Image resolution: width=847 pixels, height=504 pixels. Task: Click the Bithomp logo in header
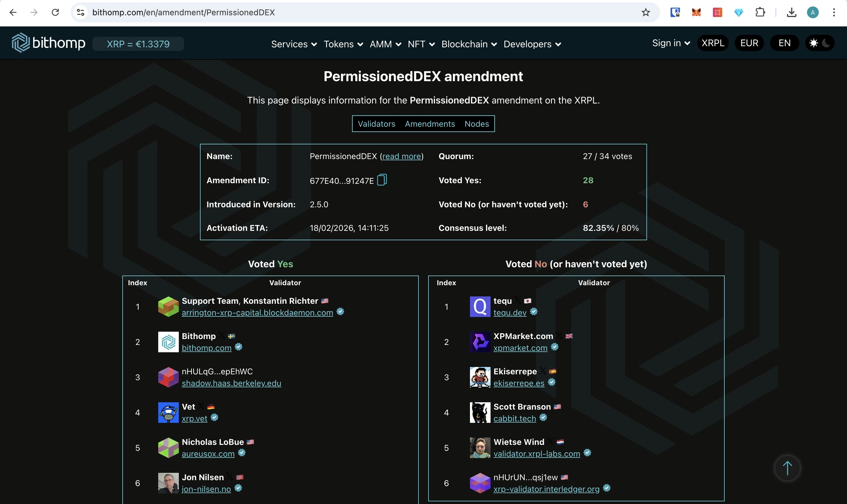click(49, 43)
